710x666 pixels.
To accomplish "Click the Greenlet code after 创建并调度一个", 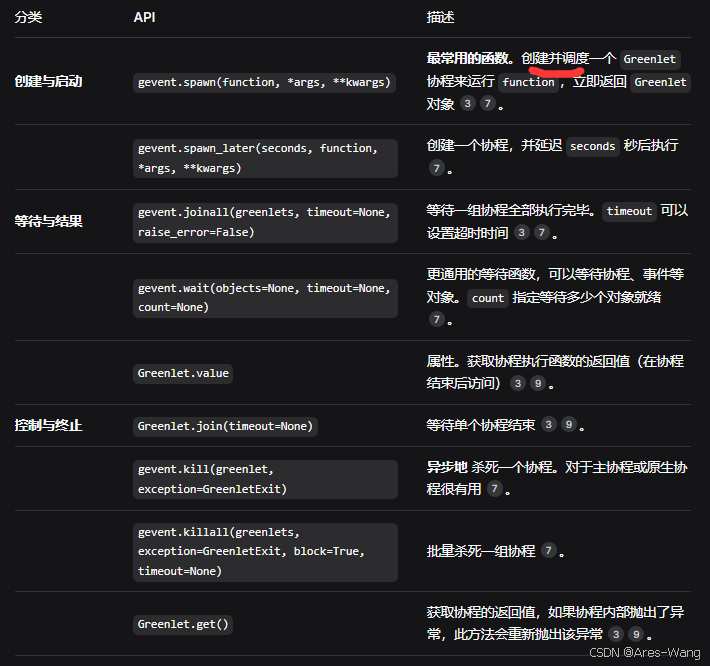I will 650,59.
